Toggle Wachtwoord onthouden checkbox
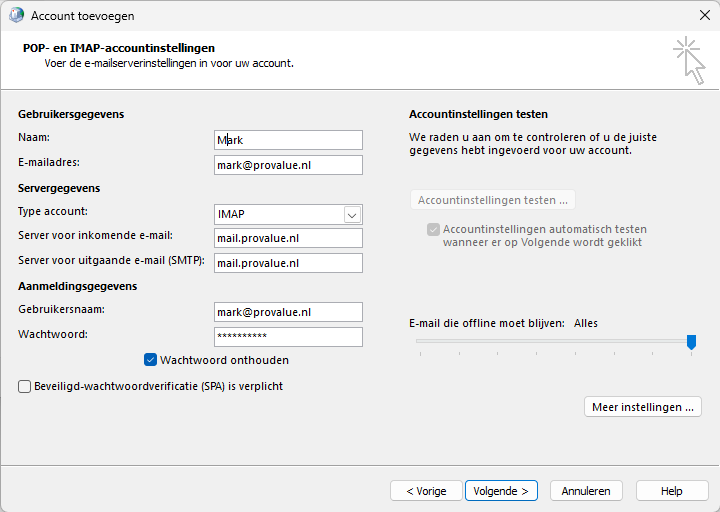Image resolution: width=720 pixels, height=512 pixels. 150,360
